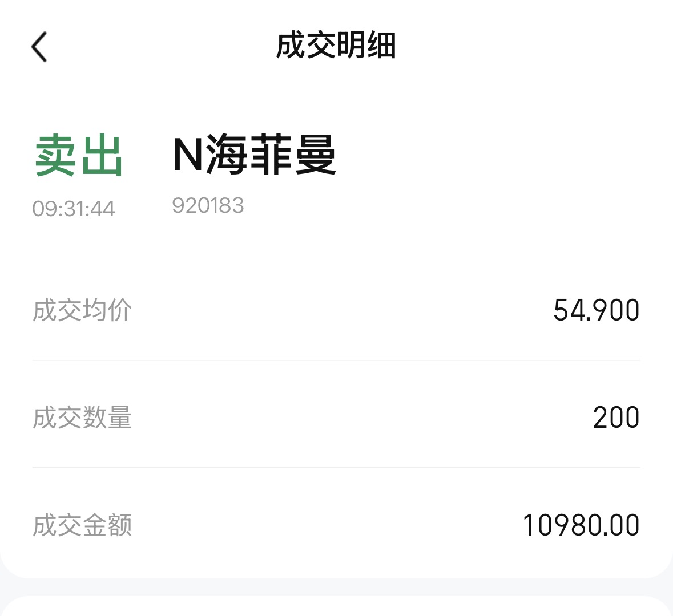
Task: Click the quantity value 200
Action: coord(616,418)
